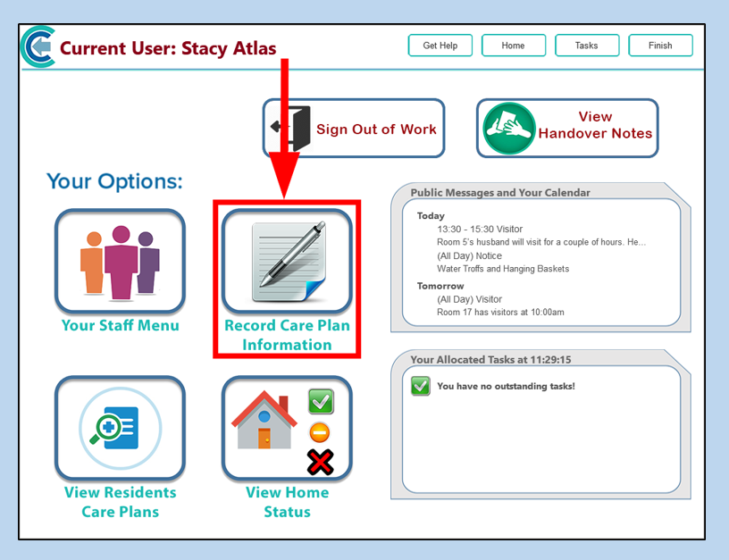This screenshot has width=729, height=560.
Task: Click the 'View Home Status' text label
Action: [287, 502]
